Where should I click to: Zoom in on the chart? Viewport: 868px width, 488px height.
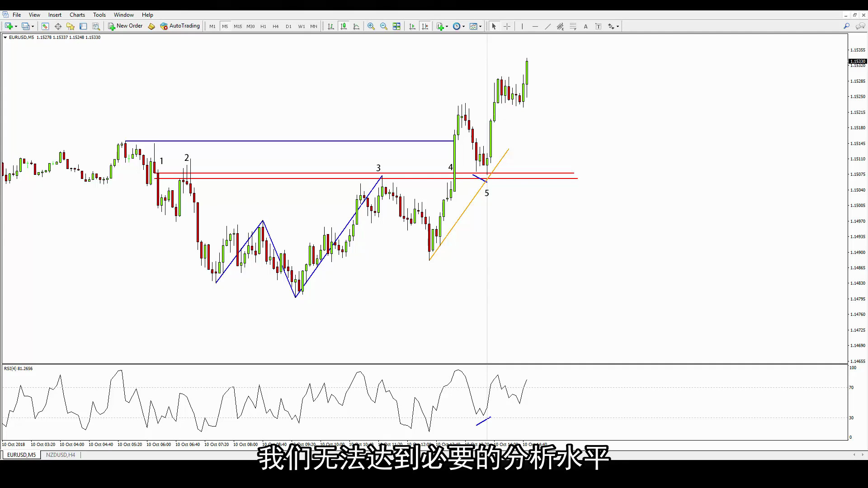(371, 26)
